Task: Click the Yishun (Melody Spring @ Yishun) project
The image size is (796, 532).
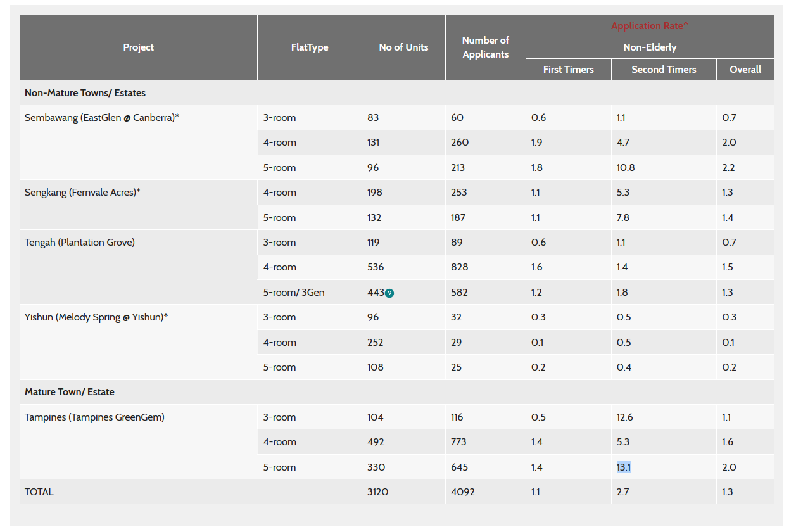Action: tap(96, 317)
